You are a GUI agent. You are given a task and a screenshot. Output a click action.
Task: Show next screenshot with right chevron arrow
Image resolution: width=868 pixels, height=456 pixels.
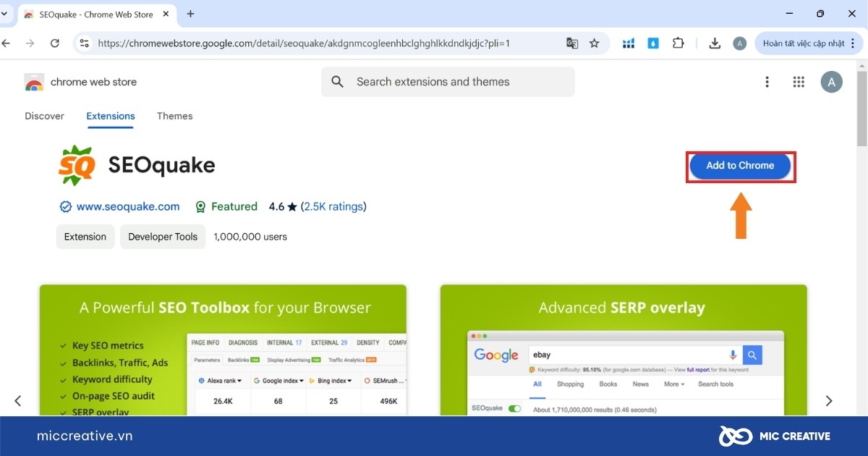pyautogui.click(x=829, y=401)
